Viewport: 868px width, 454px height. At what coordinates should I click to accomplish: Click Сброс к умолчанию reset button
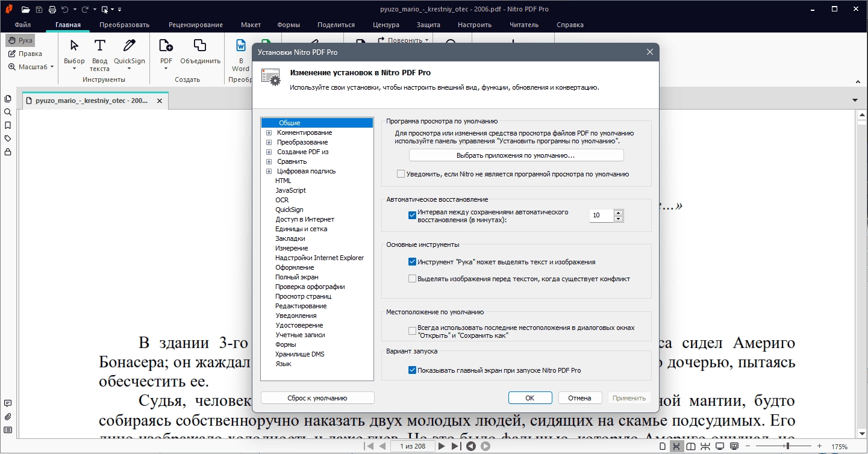pos(317,398)
